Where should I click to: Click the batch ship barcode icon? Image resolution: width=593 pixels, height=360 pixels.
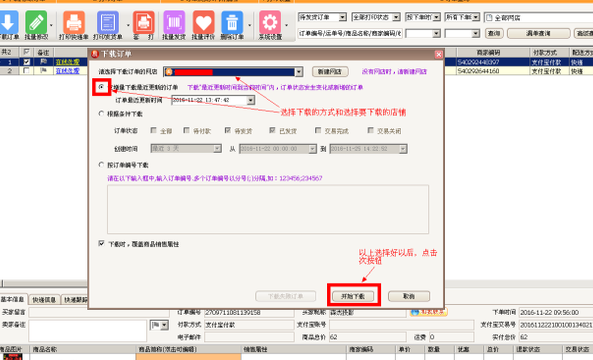tap(174, 22)
